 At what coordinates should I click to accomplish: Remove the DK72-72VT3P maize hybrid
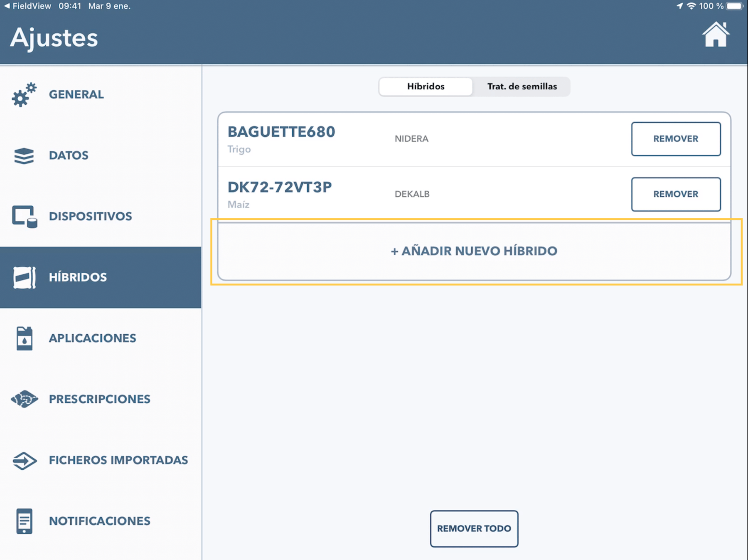[676, 194]
